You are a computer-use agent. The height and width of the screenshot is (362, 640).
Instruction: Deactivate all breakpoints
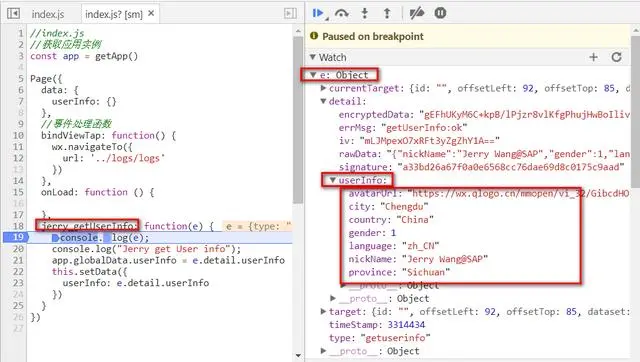click(416, 13)
